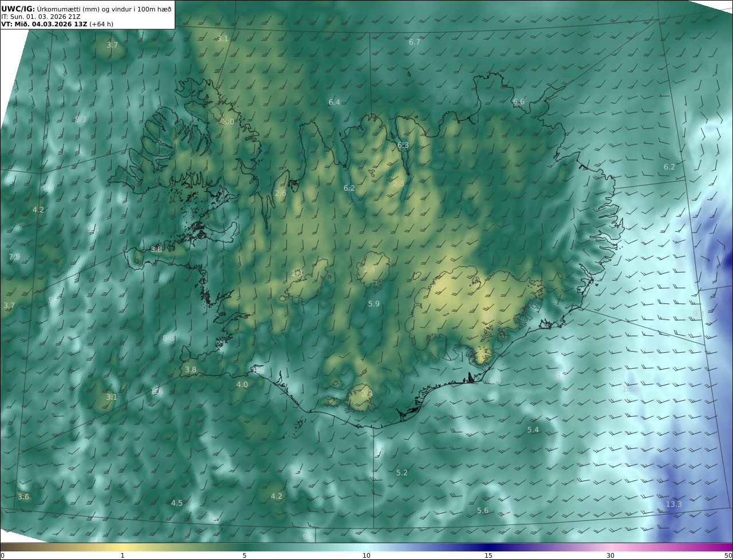The height and width of the screenshot is (560, 733).
Task: Select the 2.4 value on the glacier
Action: [369, 270]
